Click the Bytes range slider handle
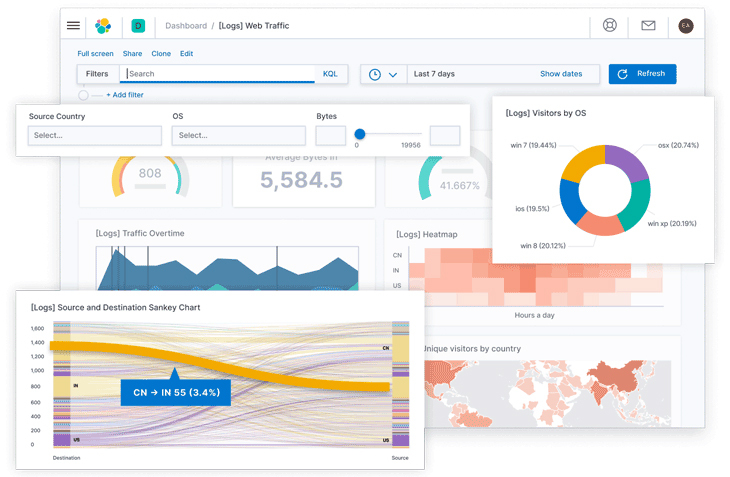This screenshot has height=477, width=730. (x=360, y=134)
